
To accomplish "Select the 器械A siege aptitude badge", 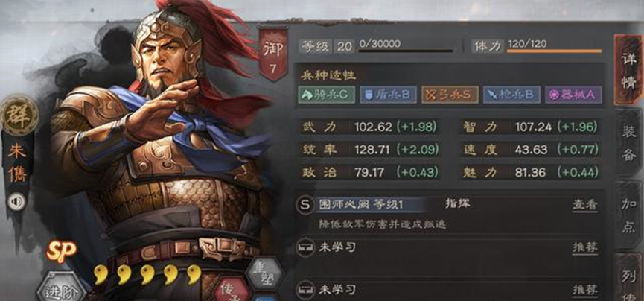I will pos(573,95).
